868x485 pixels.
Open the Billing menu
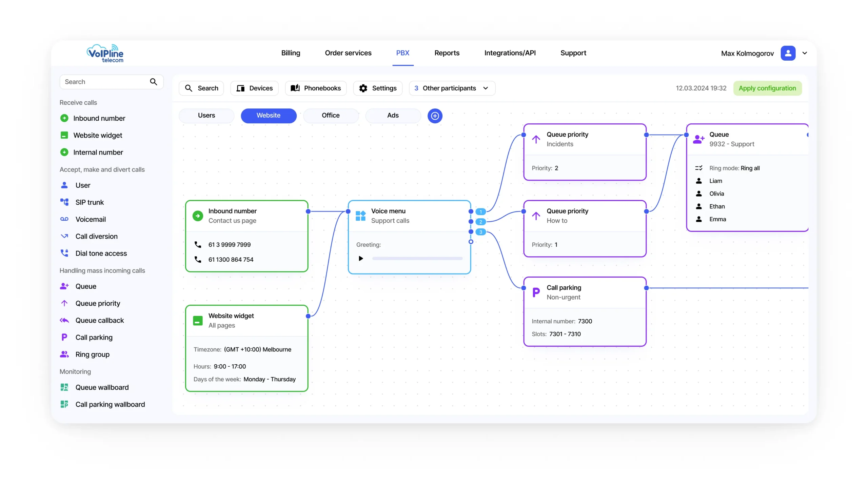point(291,53)
